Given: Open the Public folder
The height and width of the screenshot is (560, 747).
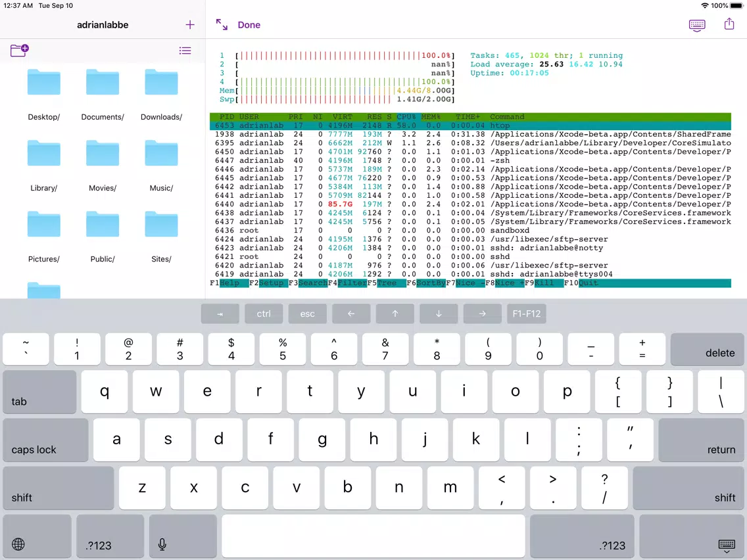Looking at the screenshot, I should [103, 237].
